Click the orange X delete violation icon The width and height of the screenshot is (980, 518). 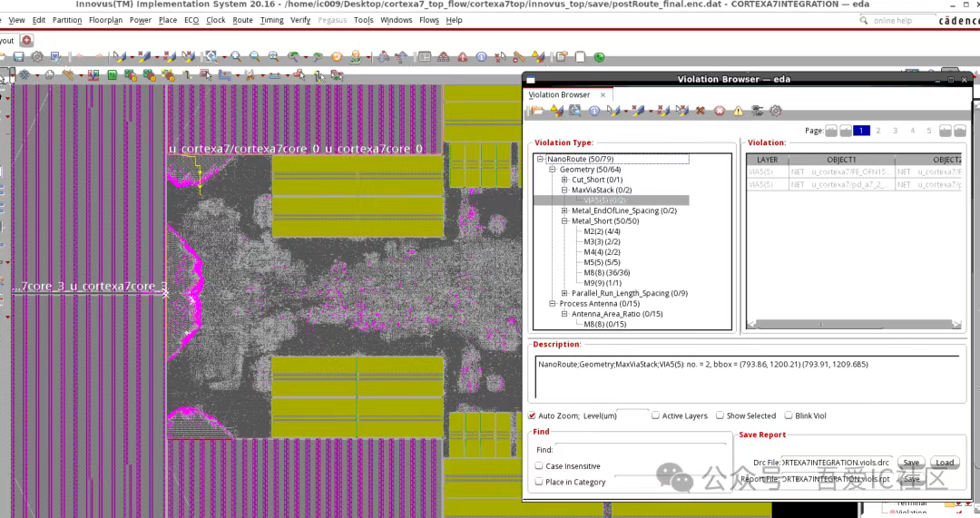(x=700, y=111)
